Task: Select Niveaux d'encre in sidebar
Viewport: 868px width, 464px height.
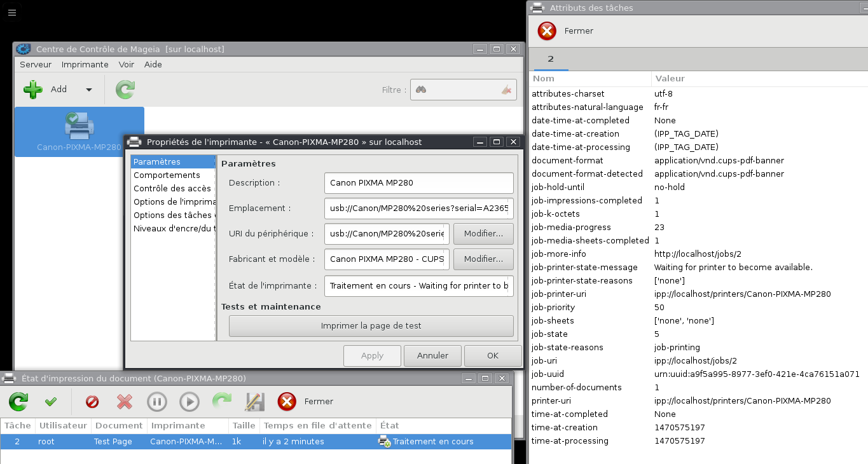Action: pos(173,228)
